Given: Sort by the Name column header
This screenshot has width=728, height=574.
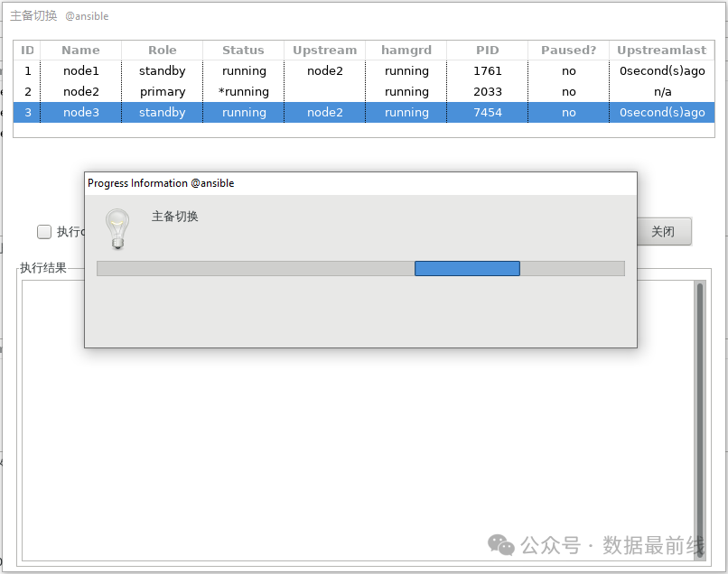Looking at the screenshot, I should pyautogui.click(x=80, y=51).
